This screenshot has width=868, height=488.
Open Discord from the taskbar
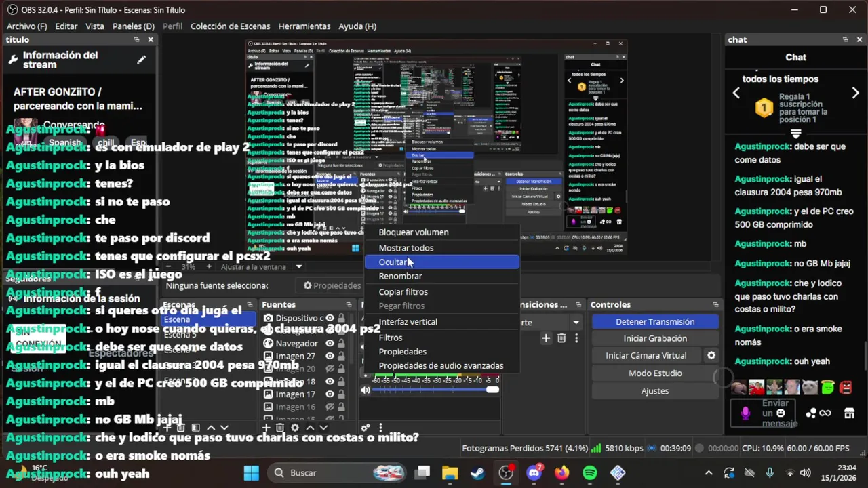click(534, 472)
